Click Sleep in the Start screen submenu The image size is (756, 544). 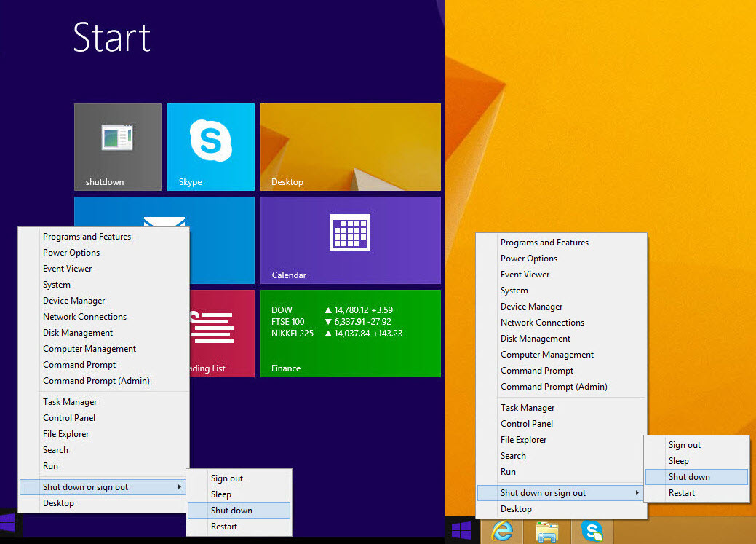point(221,494)
